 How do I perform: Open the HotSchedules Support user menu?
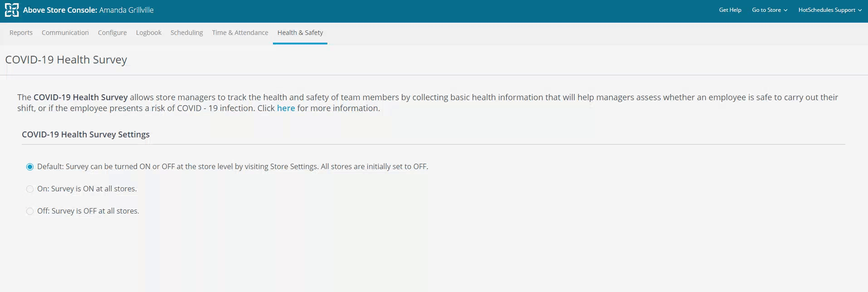[x=829, y=10]
